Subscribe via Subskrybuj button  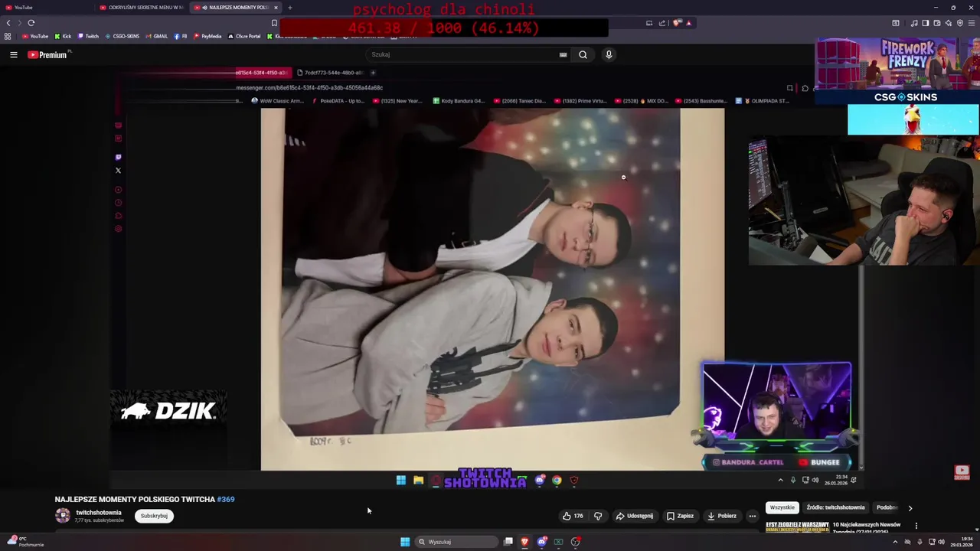click(x=154, y=516)
